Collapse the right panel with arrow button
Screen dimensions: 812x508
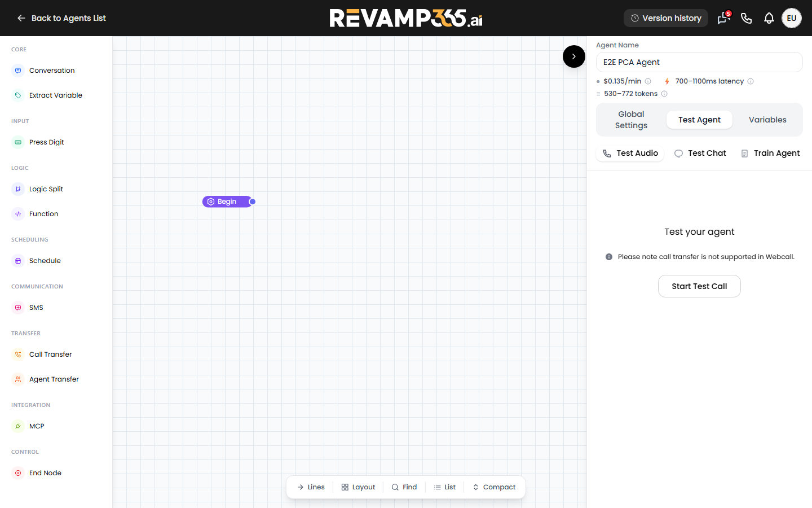coord(574,56)
